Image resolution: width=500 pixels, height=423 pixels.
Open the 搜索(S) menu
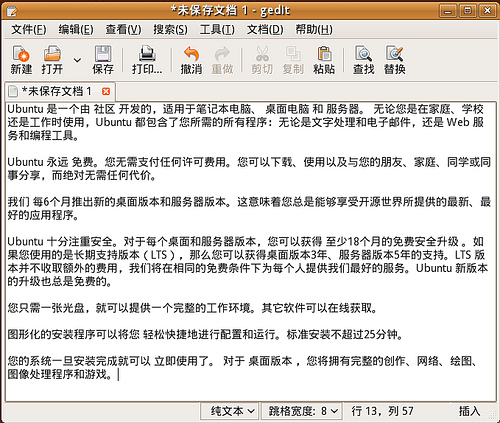170,30
